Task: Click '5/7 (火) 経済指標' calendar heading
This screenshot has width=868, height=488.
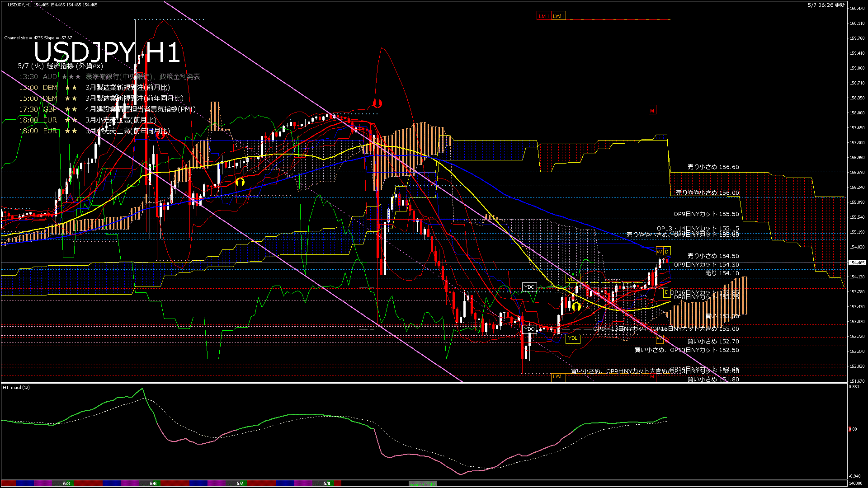Action: [60, 66]
